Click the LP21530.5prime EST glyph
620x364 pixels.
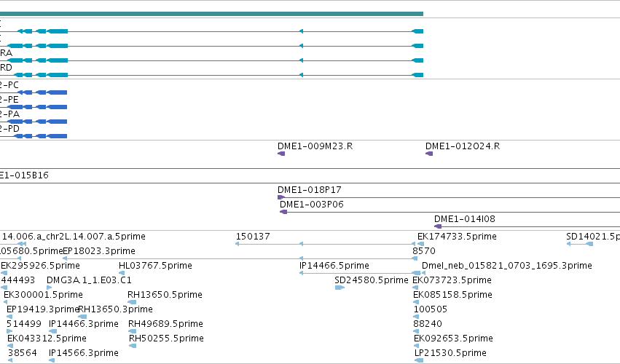click(419, 360)
